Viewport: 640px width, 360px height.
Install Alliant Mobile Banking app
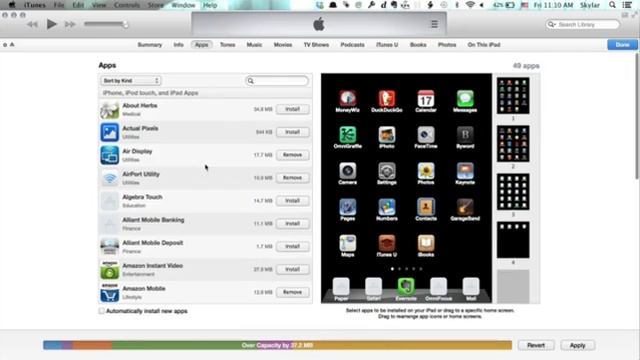pyautogui.click(x=292, y=224)
